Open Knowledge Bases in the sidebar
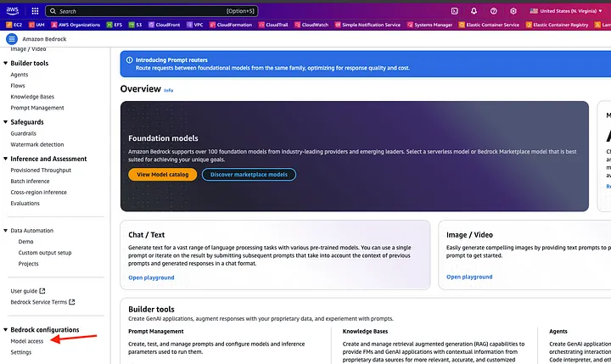 (32, 97)
